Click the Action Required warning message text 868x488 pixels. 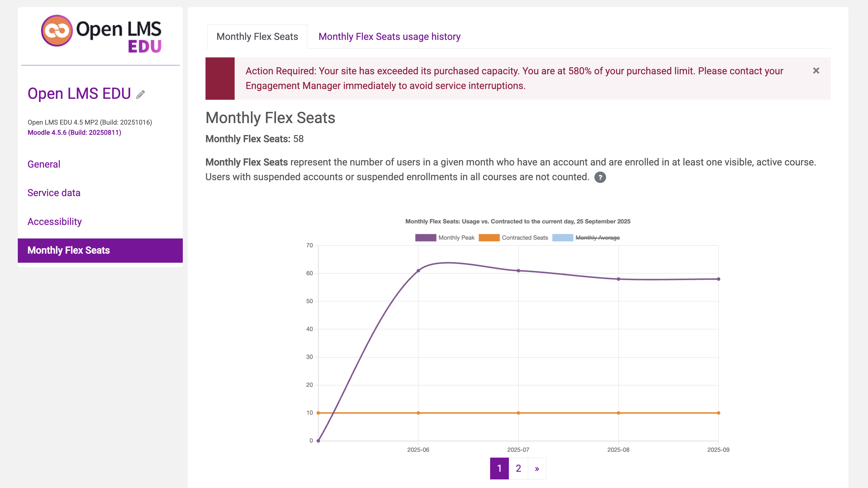[x=514, y=78]
